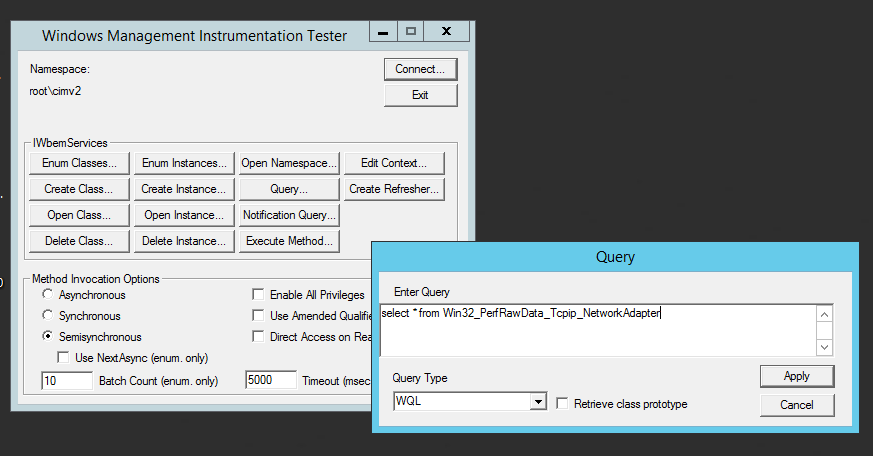
Task: Open Enum Instances... dialog
Action: pyautogui.click(x=184, y=163)
